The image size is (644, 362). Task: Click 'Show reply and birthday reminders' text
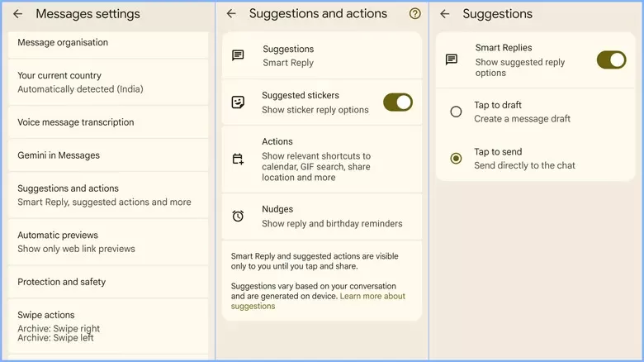pos(332,223)
